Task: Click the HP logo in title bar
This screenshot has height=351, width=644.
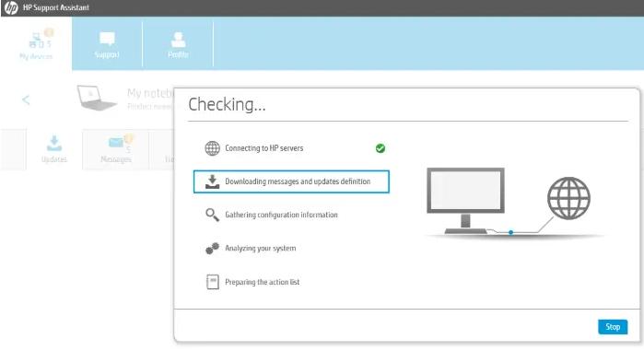Action: (11, 7)
